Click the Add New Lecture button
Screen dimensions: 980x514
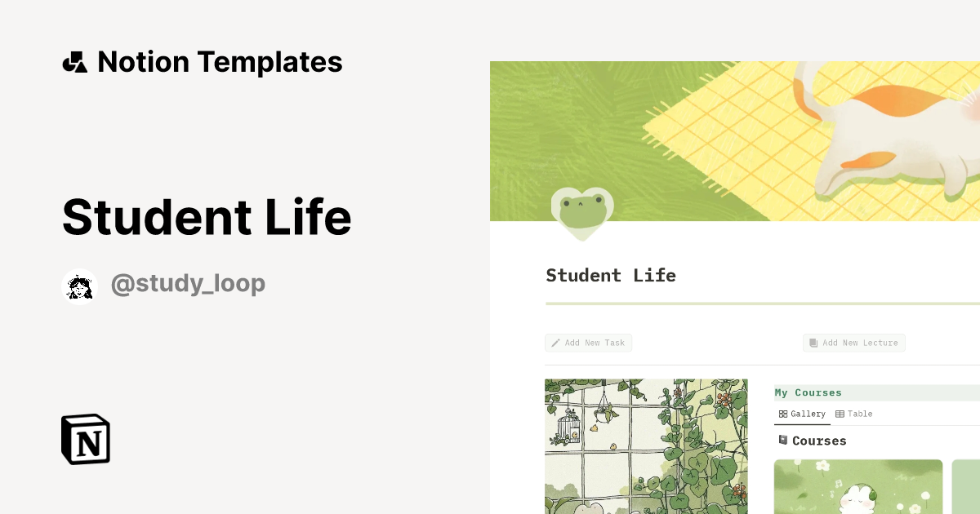854,343
